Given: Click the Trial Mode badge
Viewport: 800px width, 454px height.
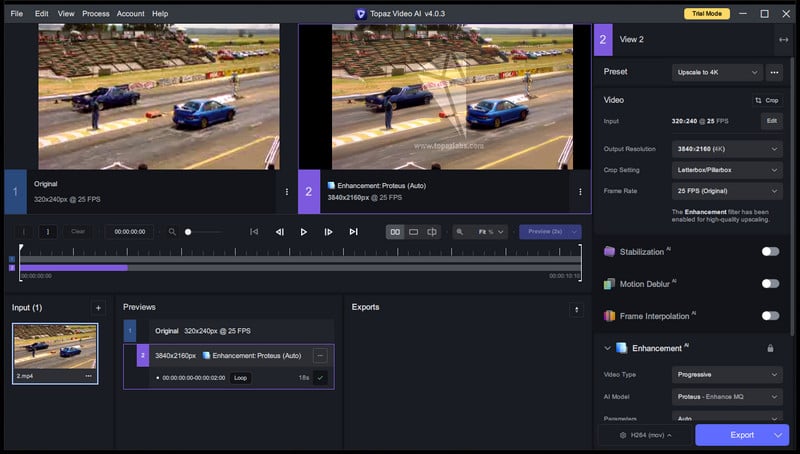Looking at the screenshot, I should 707,14.
